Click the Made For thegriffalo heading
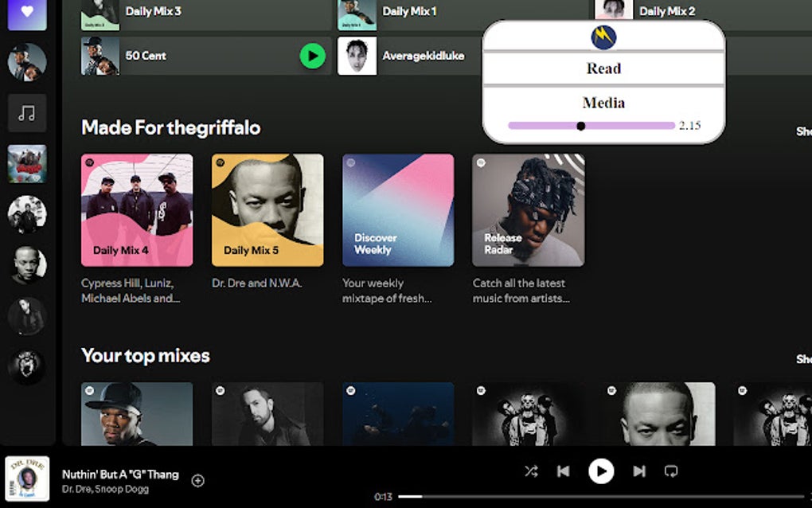 [x=171, y=127]
